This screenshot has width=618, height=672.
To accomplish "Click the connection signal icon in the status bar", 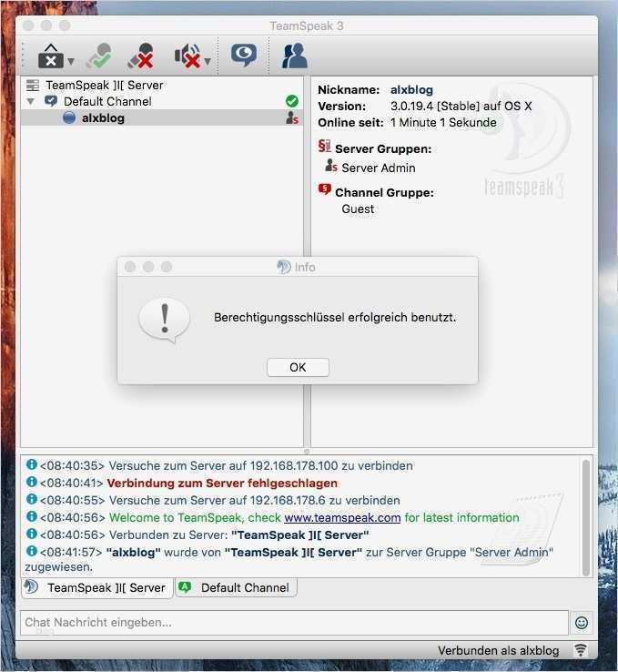I will pos(581,650).
